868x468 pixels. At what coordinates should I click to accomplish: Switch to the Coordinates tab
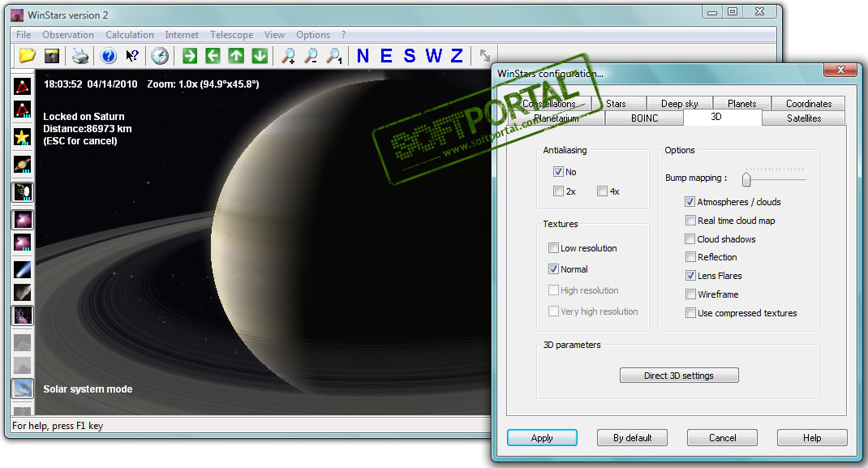(808, 104)
